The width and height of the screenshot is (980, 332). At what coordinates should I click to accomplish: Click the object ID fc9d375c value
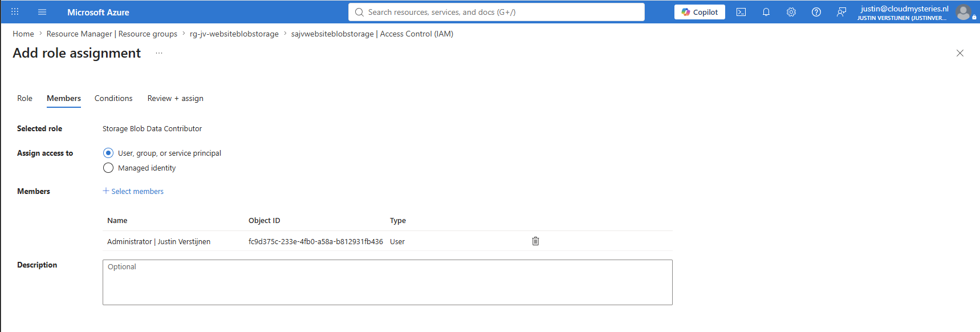tap(316, 241)
